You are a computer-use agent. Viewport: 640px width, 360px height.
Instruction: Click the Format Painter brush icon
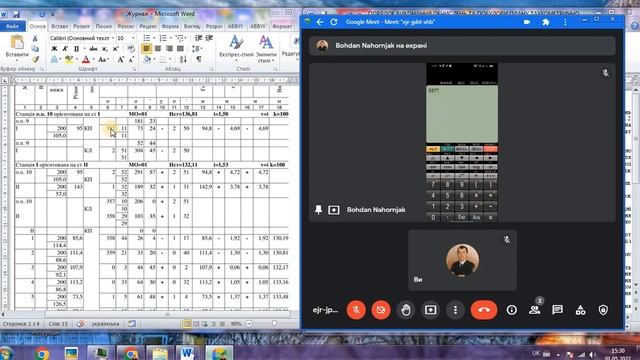coord(35,59)
